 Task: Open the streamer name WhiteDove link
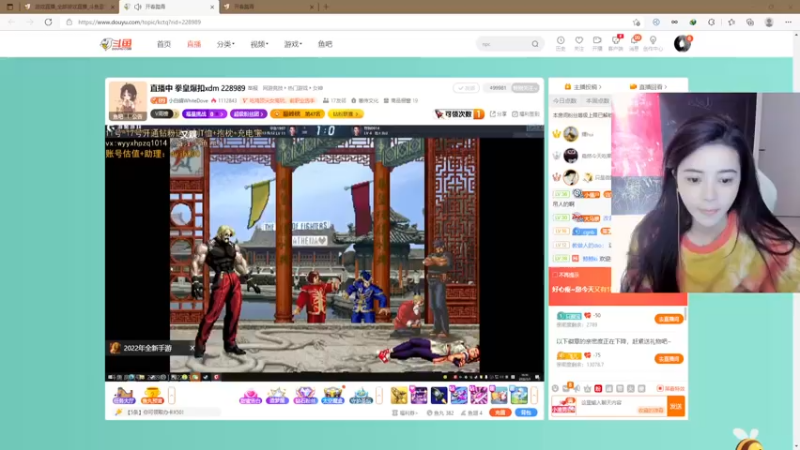[188, 101]
